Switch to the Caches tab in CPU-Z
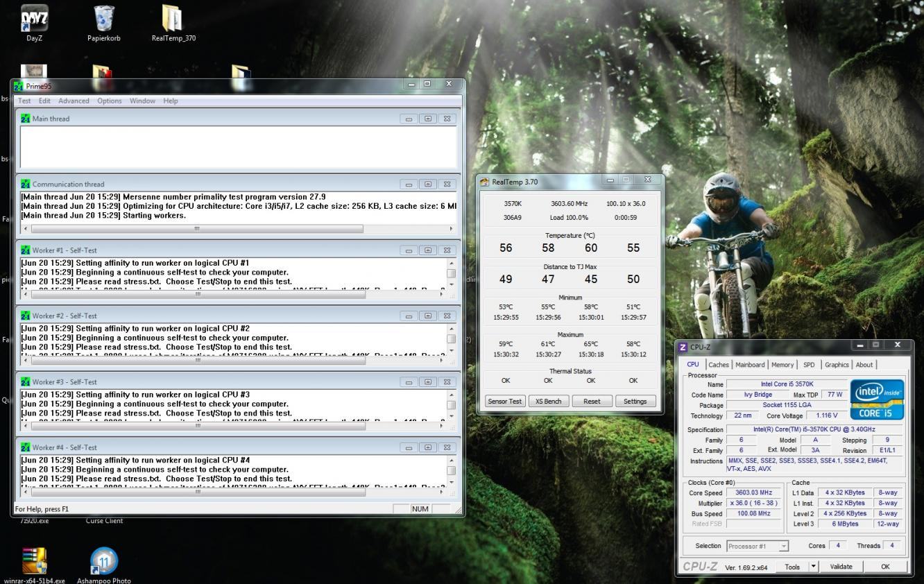Image resolution: width=924 pixels, height=584 pixels. click(x=719, y=365)
